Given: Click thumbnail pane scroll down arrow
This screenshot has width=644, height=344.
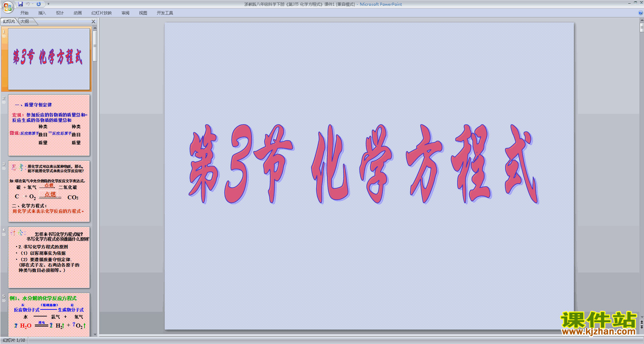Looking at the screenshot, I should (x=95, y=334).
